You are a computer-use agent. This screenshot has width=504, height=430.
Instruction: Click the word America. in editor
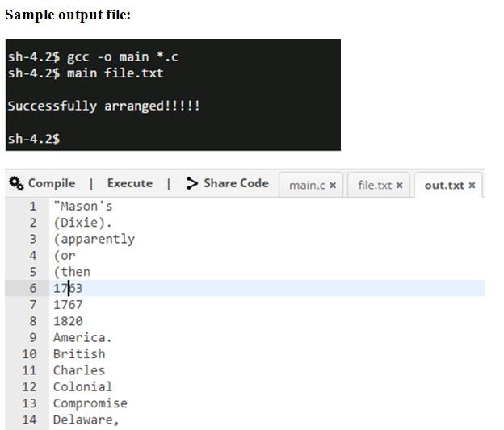click(x=82, y=337)
